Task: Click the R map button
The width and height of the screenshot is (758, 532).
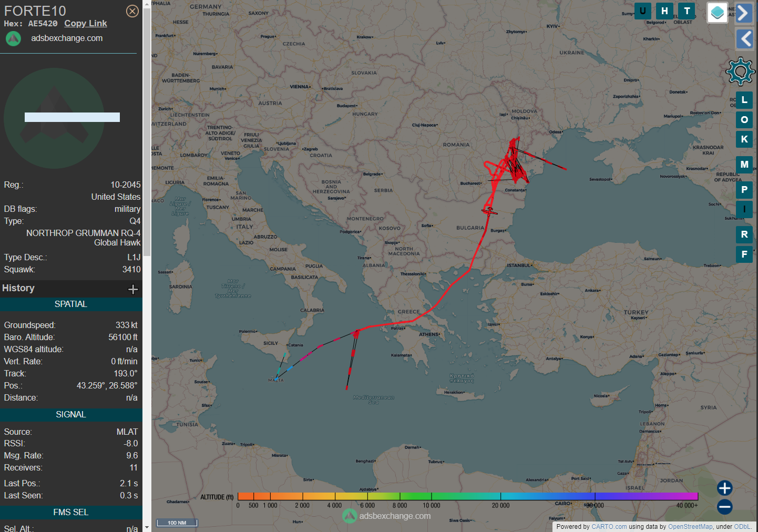Action: 744,234
